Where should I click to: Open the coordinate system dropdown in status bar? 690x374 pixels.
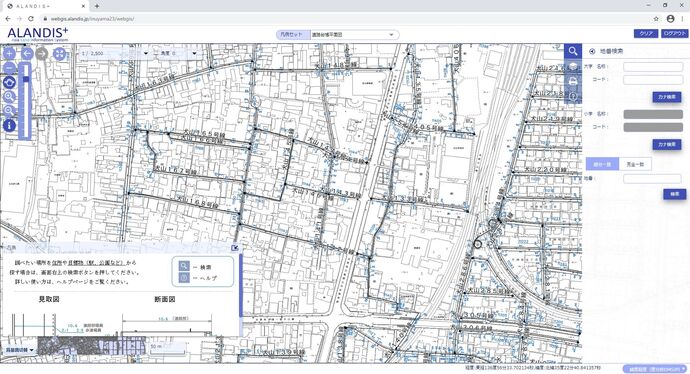(655, 369)
